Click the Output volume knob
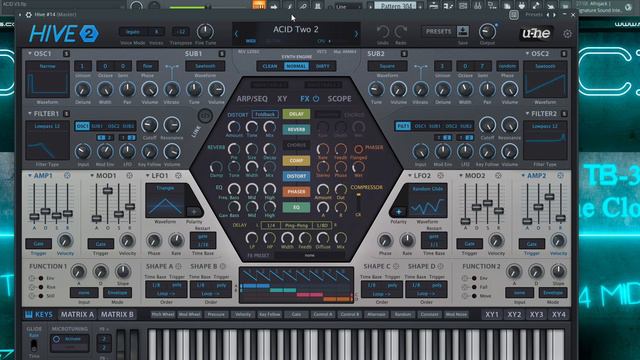Viewport: 640px width, 360px height. tap(487, 31)
